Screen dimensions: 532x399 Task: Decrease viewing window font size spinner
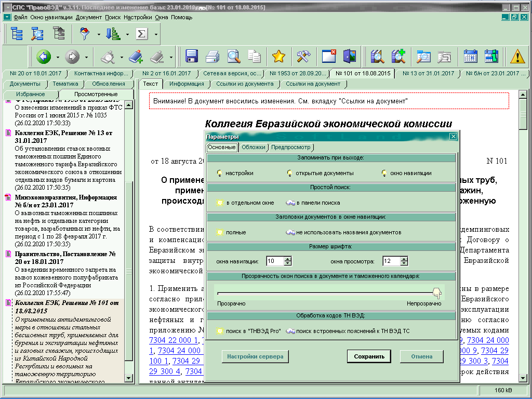pos(404,263)
